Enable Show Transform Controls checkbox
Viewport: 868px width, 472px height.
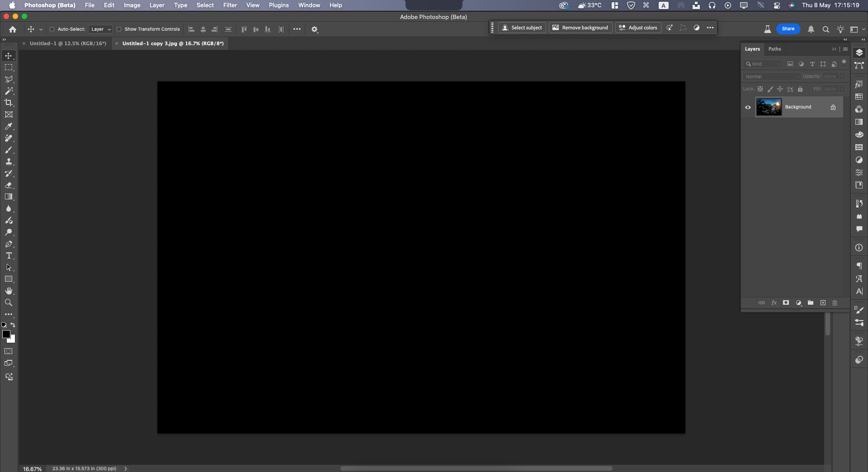[x=119, y=29]
